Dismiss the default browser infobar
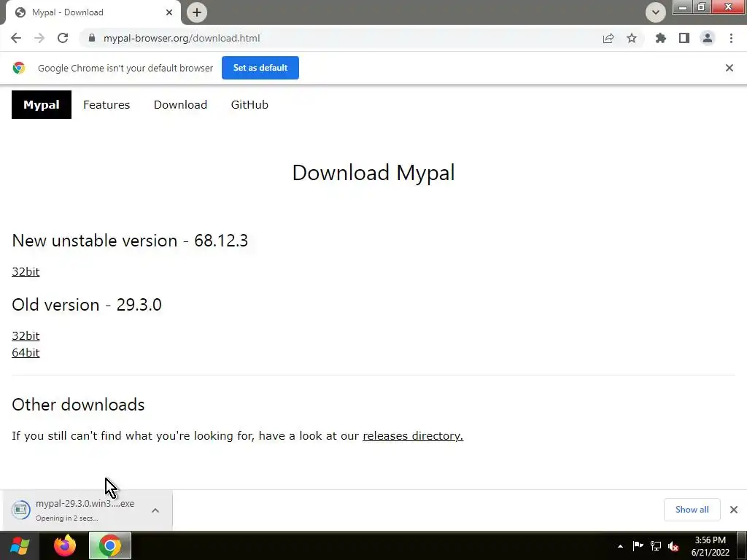 [x=729, y=68]
